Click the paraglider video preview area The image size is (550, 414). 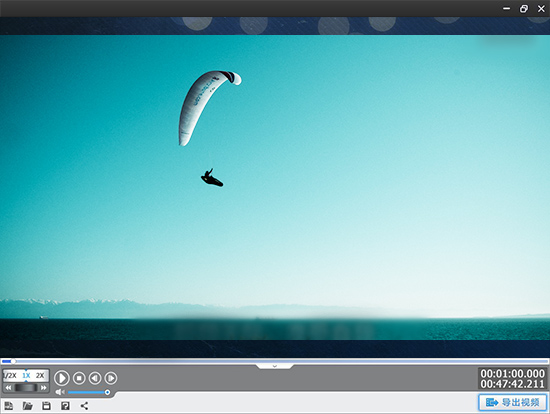pos(275,187)
